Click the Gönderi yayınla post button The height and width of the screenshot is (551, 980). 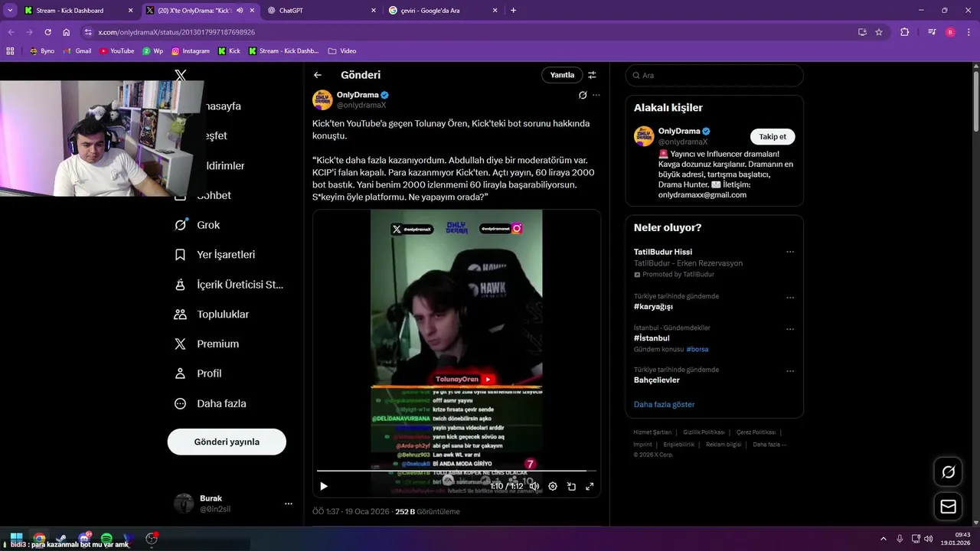(227, 442)
